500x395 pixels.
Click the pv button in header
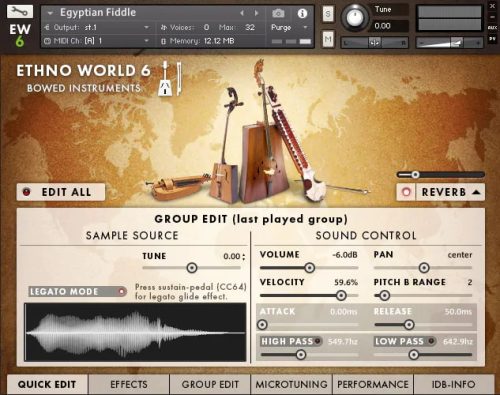click(x=492, y=39)
